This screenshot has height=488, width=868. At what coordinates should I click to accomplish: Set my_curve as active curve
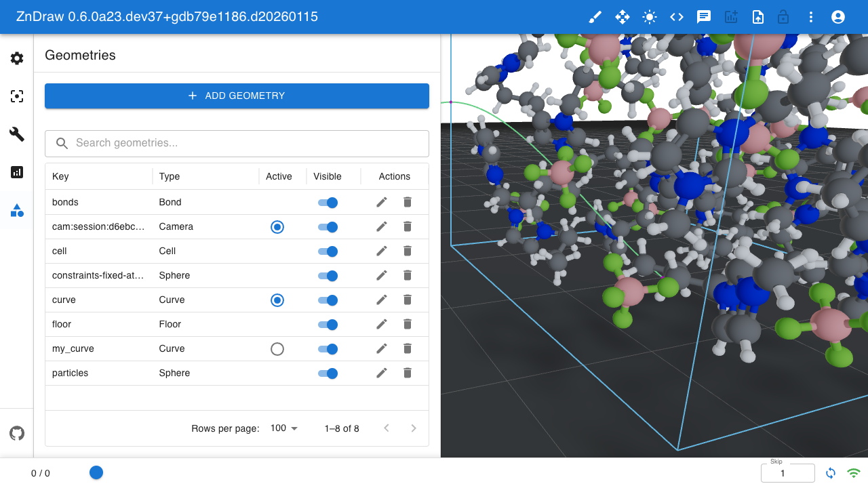(277, 349)
